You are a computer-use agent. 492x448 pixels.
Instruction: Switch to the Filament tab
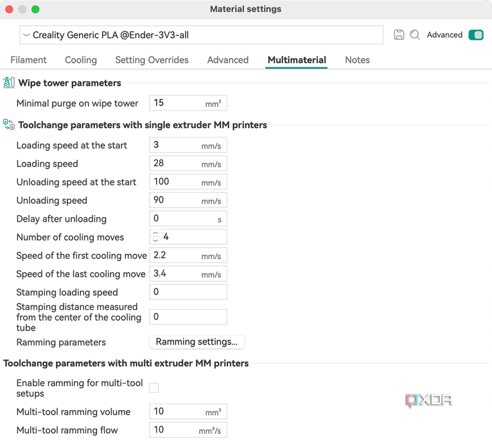click(x=28, y=60)
